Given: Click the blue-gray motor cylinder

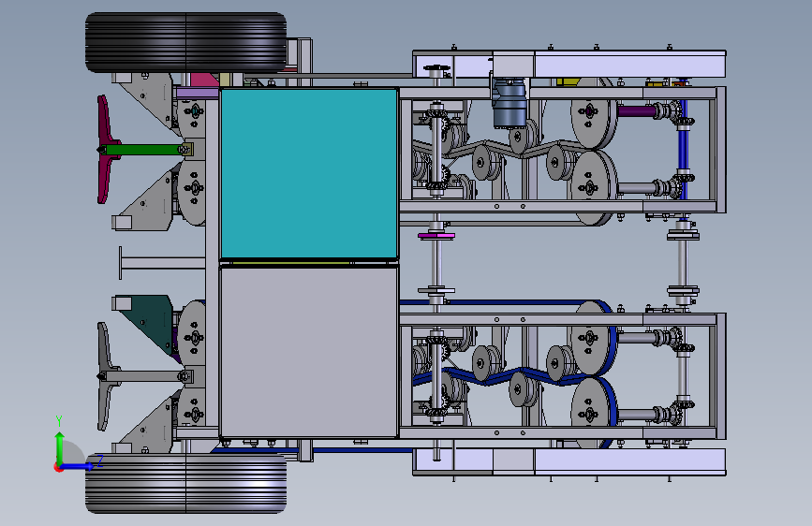Looking at the screenshot, I should tap(509, 103).
